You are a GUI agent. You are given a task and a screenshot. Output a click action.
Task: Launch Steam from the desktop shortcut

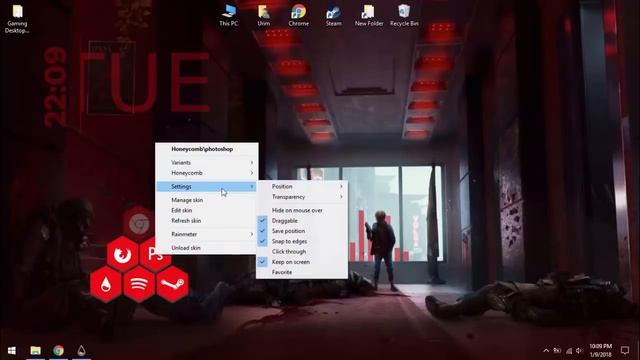tap(333, 16)
